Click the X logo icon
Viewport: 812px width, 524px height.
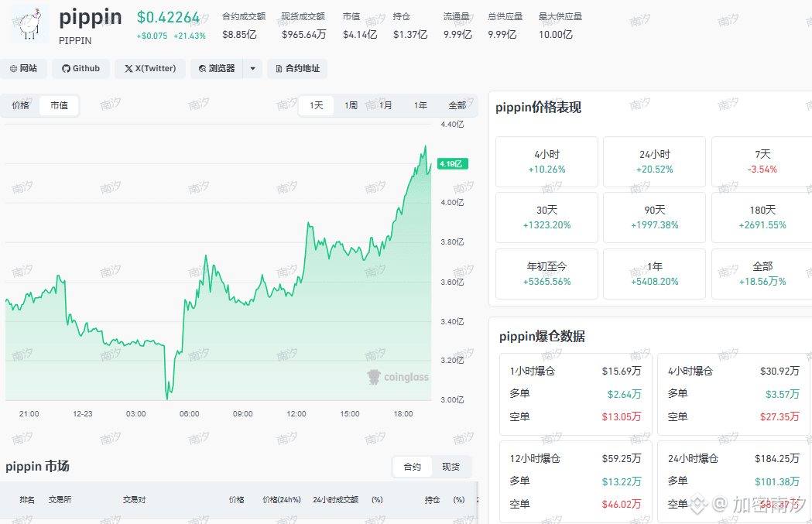128,68
